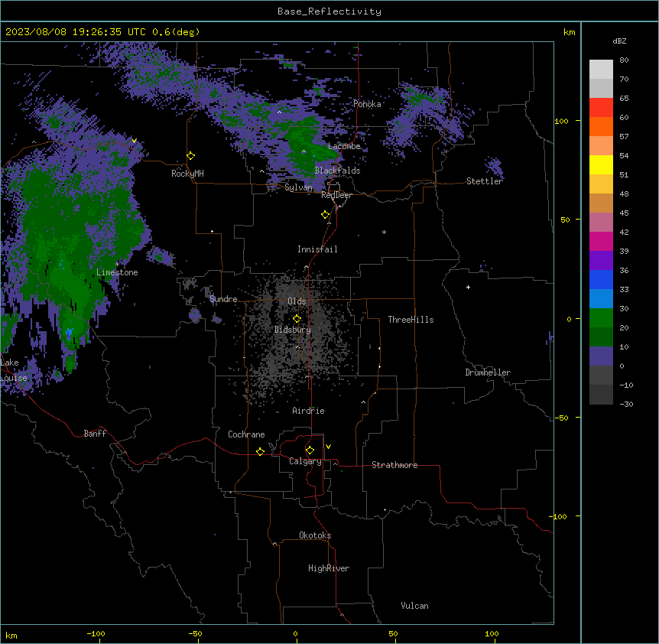
Task: Click the Calgary label
Action: pyautogui.click(x=305, y=461)
